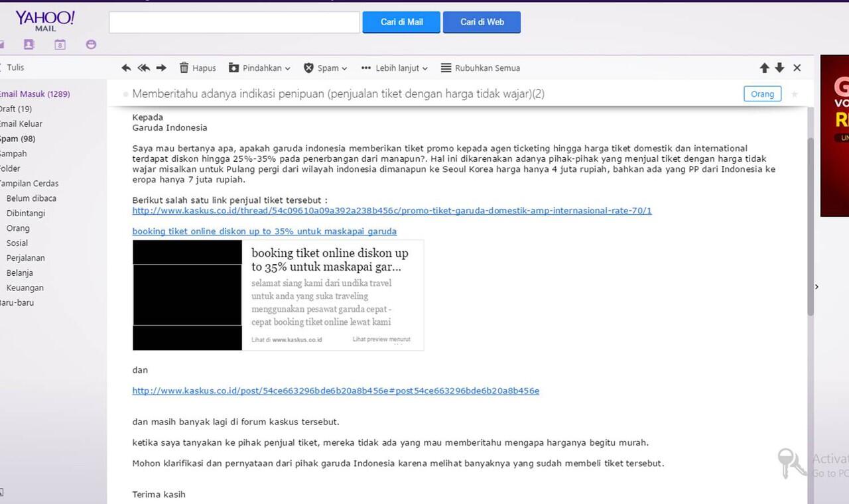Click the black link preview thumbnail
Image resolution: width=849 pixels, height=504 pixels.
(x=188, y=295)
